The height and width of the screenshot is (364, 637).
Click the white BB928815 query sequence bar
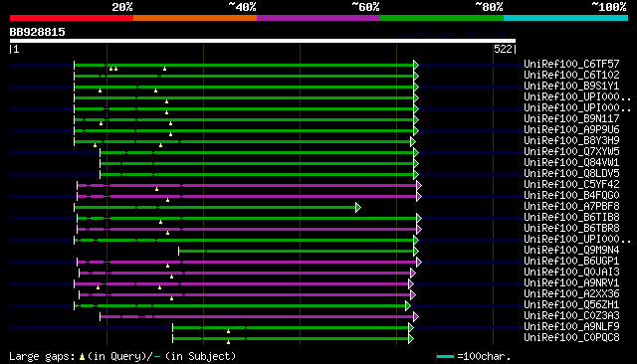tap(263, 41)
